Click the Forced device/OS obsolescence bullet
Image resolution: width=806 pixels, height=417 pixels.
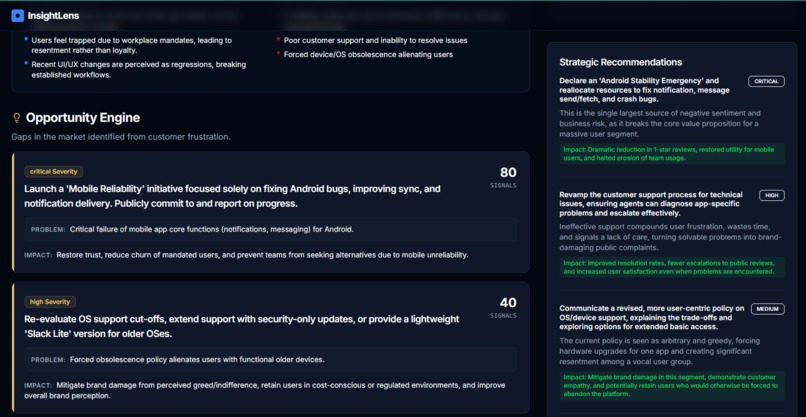coord(368,55)
